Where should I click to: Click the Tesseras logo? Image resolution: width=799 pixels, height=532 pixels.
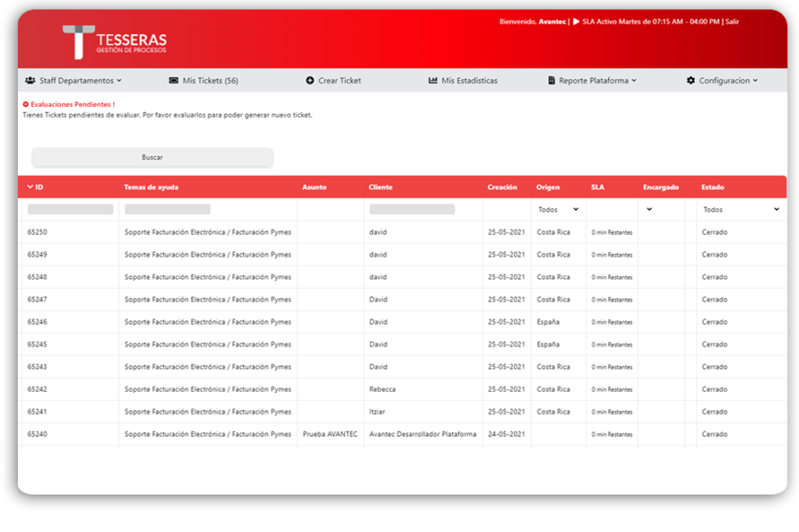coord(114,42)
